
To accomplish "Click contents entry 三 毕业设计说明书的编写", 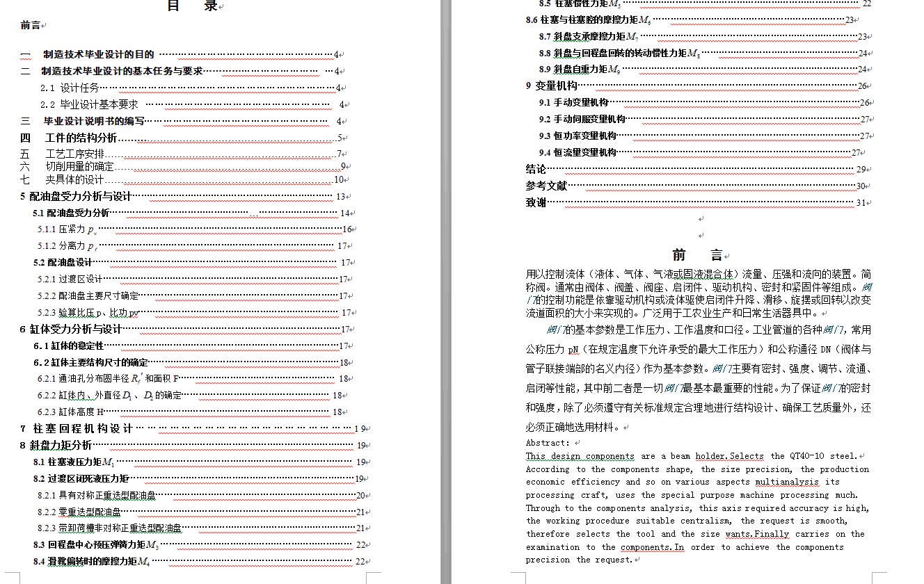I will 182,121.
